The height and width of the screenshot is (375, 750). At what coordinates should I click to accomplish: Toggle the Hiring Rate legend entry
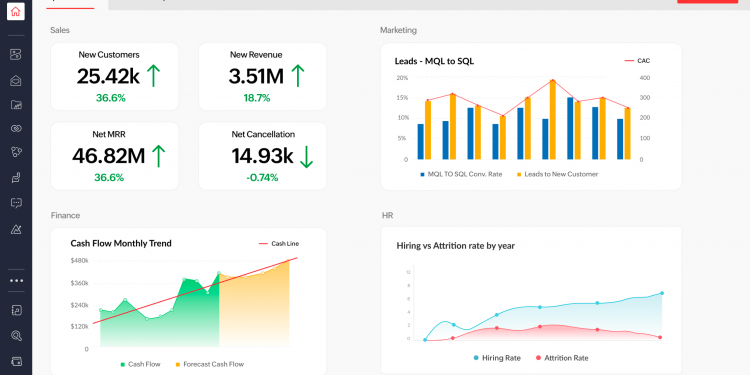tap(496, 358)
